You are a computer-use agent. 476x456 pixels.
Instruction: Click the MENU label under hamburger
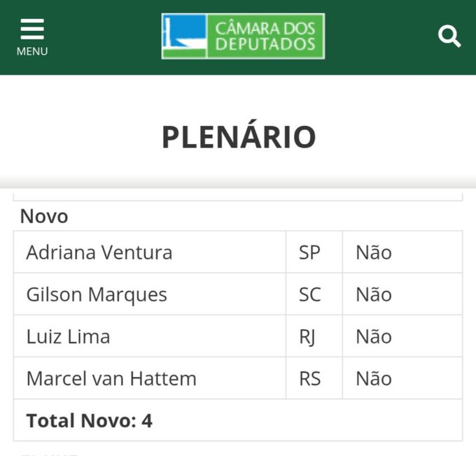[32, 52]
